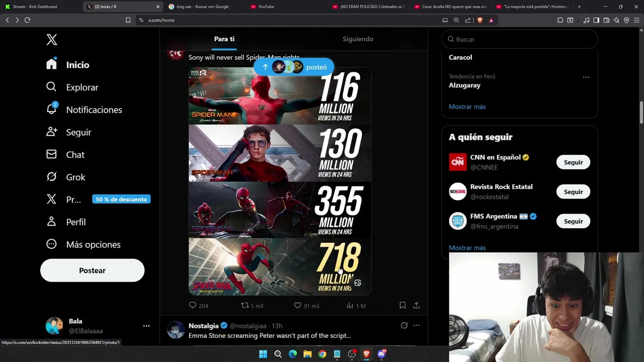Open the image search icon on 718 image
This screenshot has width=644, height=362.
tap(358, 283)
